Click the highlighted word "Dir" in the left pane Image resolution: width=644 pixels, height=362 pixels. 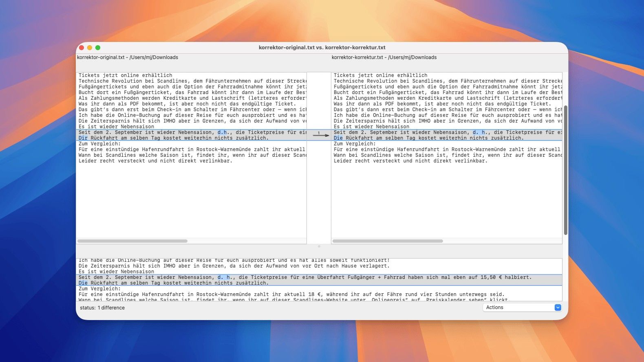83,138
